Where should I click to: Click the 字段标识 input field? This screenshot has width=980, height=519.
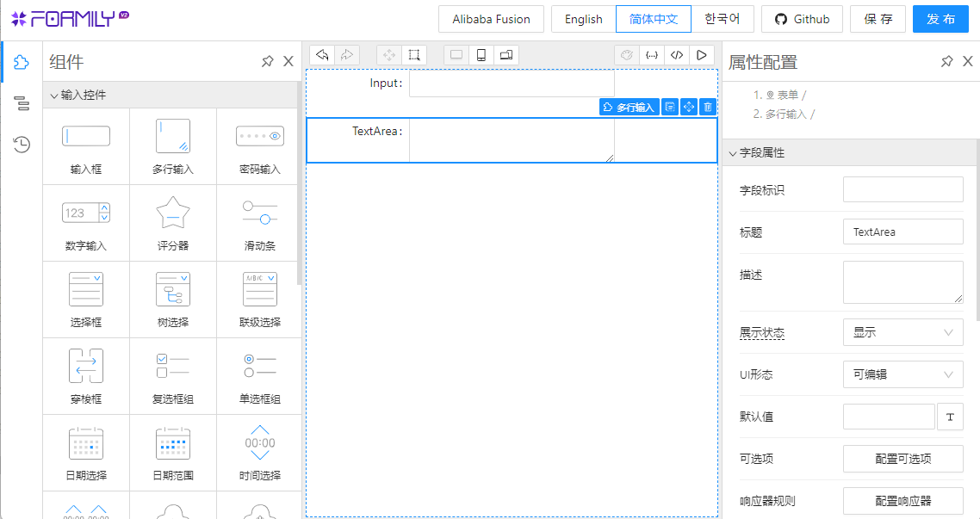click(903, 189)
